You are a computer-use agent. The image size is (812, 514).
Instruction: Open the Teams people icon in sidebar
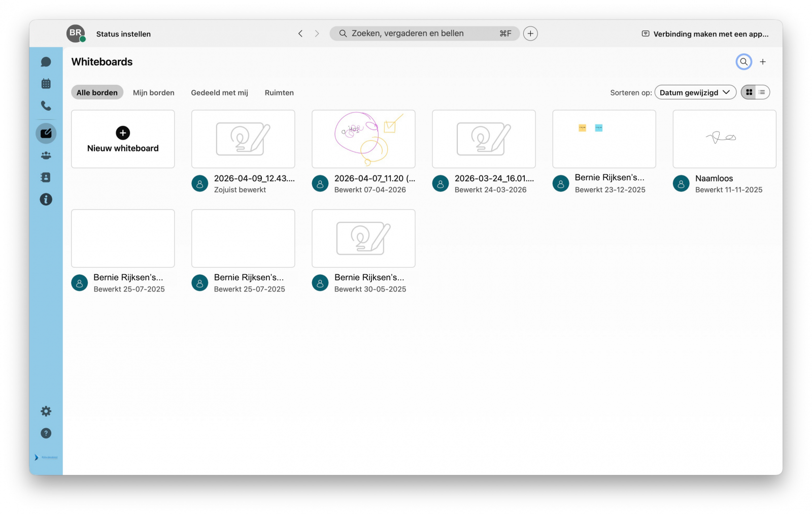(46, 155)
